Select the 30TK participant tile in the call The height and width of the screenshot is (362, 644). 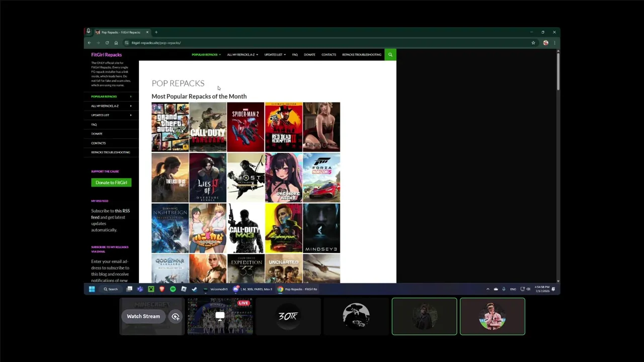pos(288,316)
